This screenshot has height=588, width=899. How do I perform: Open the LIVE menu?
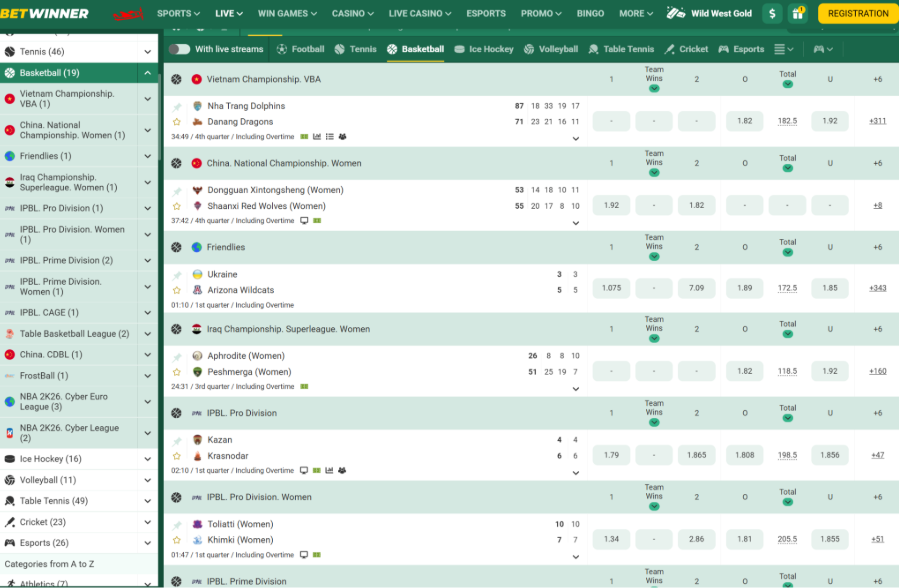click(229, 13)
